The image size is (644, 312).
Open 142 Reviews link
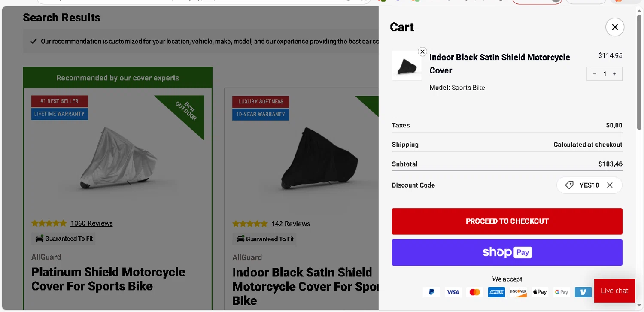click(291, 224)
